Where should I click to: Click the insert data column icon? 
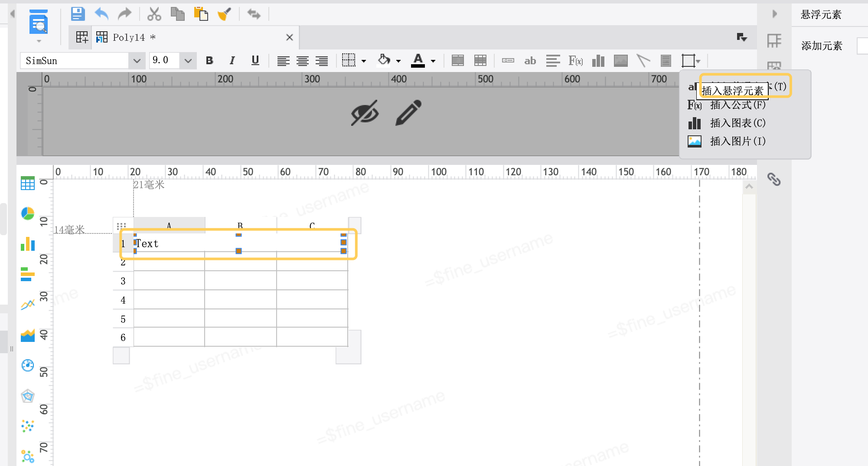(x=508, y=60)
